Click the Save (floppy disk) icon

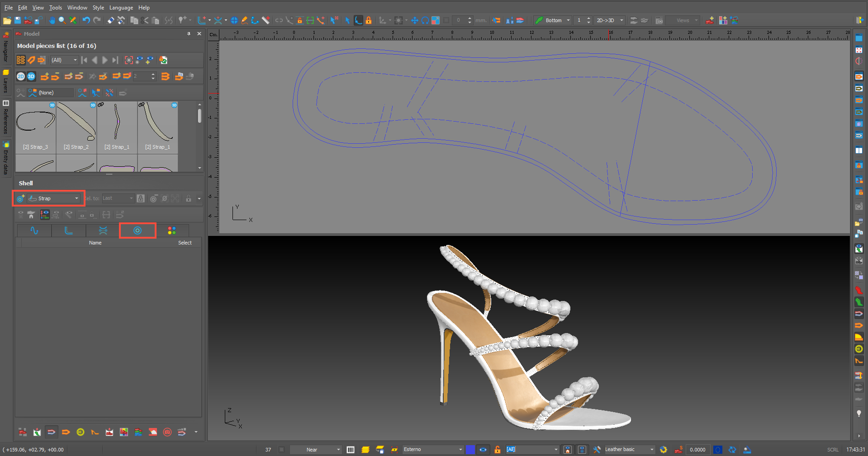(x=18, y=20)
